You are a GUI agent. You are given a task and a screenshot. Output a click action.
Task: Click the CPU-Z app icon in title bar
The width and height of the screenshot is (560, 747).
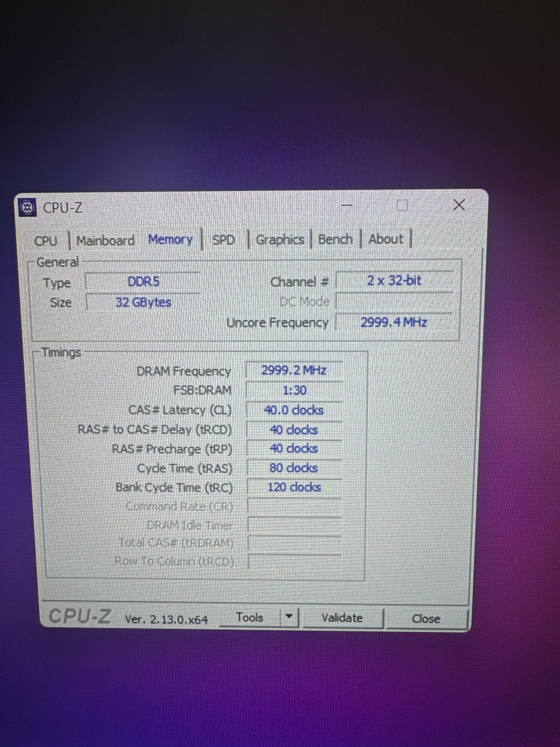point(28,207)
